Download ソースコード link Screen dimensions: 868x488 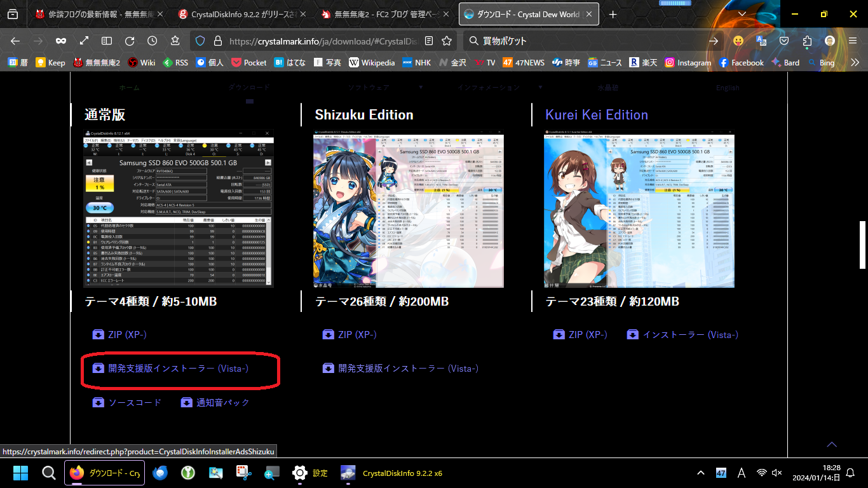tap(127, 402)
